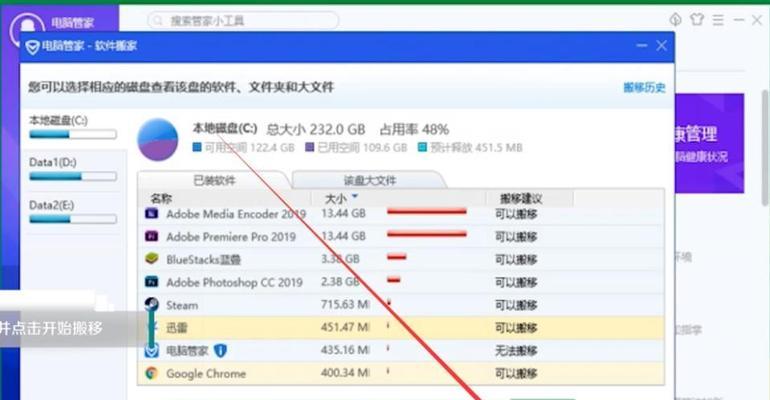Click the 435.16 size value for 电脑管家
The width and height of the screenshot is (770, 400).
pyautogui.click(x=345, y=350)
